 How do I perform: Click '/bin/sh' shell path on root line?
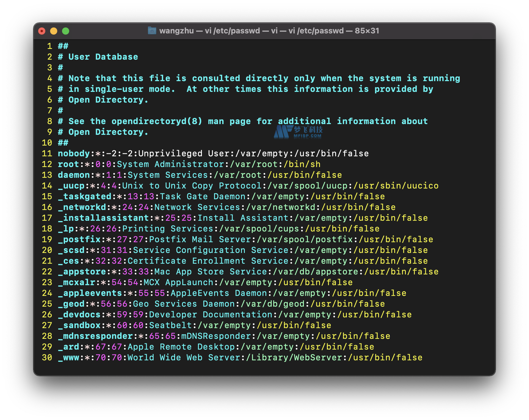[x=302, y=164]
